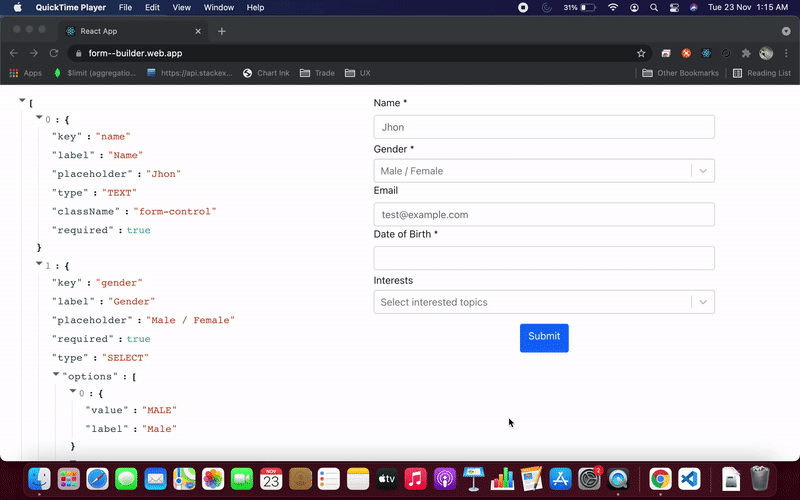The height and width of the screenshot is (500, 800).
Task: Open the Edit menu
Action: (152, 8)
